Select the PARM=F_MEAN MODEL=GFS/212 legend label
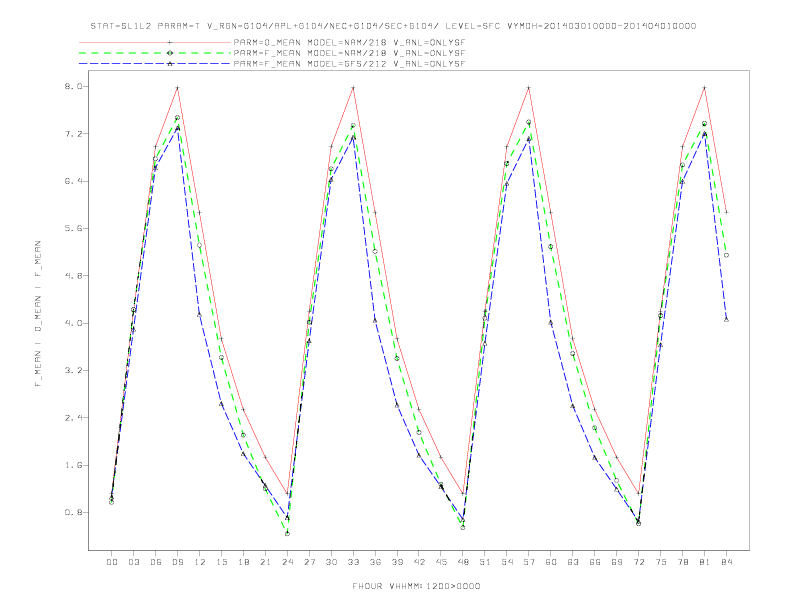 (x=349, y=64)
